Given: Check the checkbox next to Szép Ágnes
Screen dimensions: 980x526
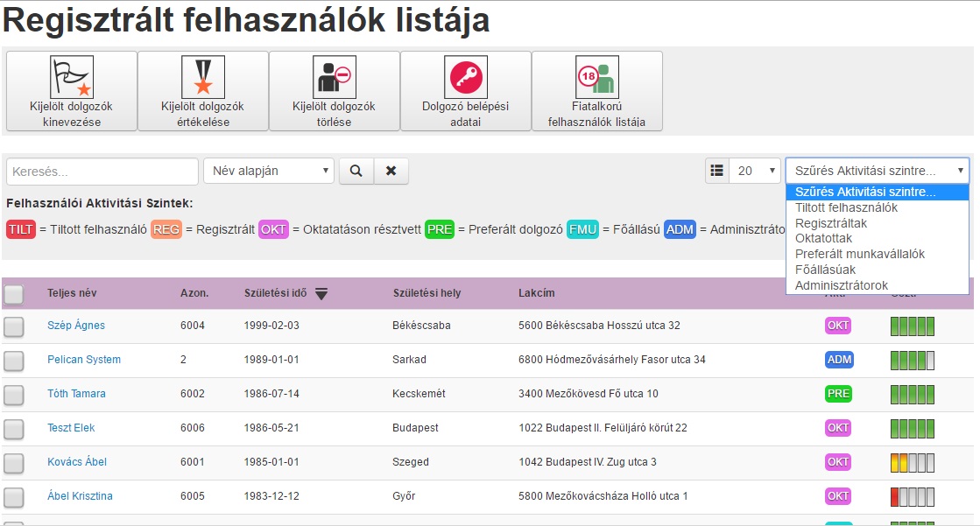Looking at the screenshot, I should pyautogui.click(x=13, y=326).
